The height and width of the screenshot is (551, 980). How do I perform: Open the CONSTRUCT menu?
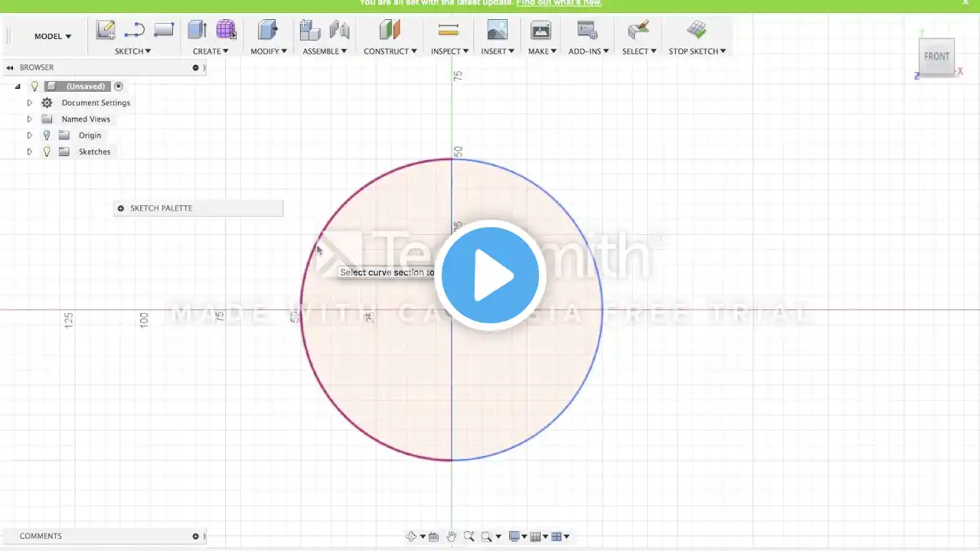coord(390,51)
